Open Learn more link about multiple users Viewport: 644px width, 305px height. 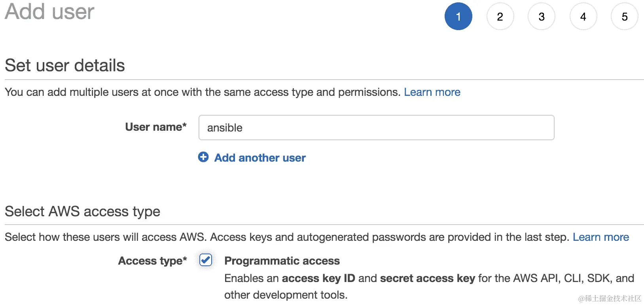[432, 92]
